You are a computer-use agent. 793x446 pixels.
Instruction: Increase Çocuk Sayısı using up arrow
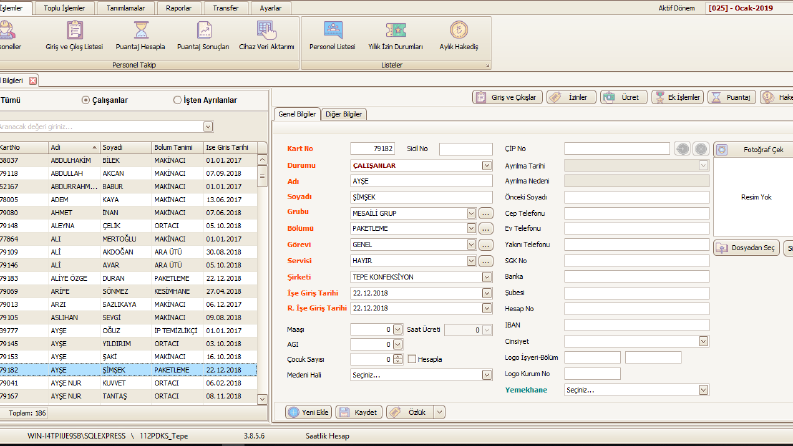pyautogui.click(x=398, y=356)
